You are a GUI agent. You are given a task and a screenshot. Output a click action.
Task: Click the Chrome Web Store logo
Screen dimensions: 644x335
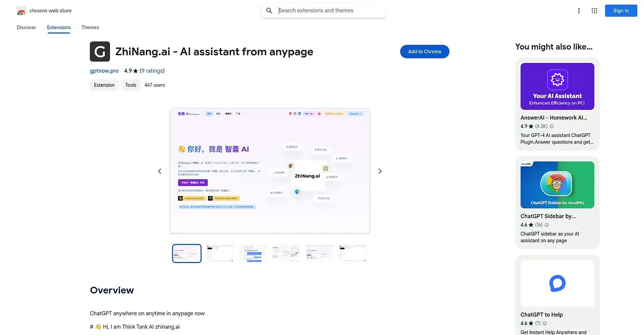coord(21,11)
